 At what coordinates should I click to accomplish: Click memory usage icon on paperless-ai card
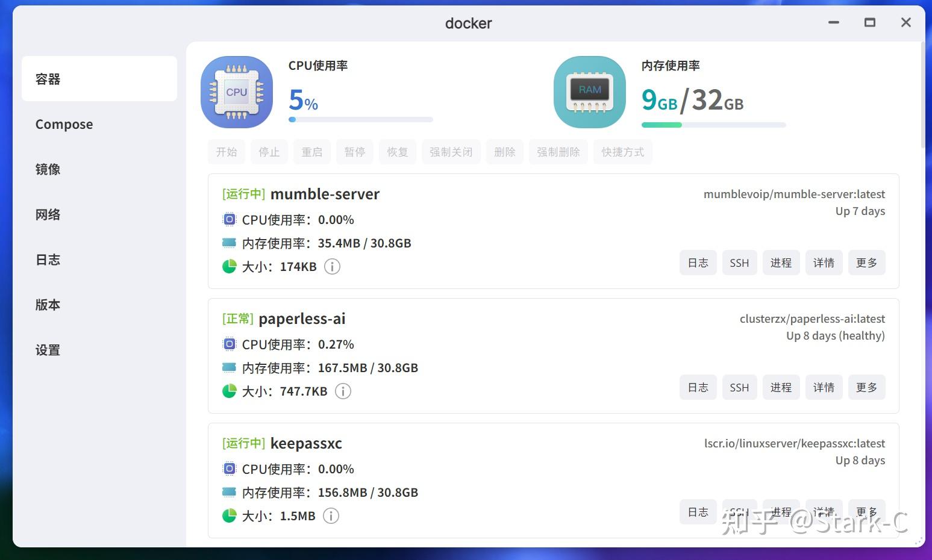point(229,367)
